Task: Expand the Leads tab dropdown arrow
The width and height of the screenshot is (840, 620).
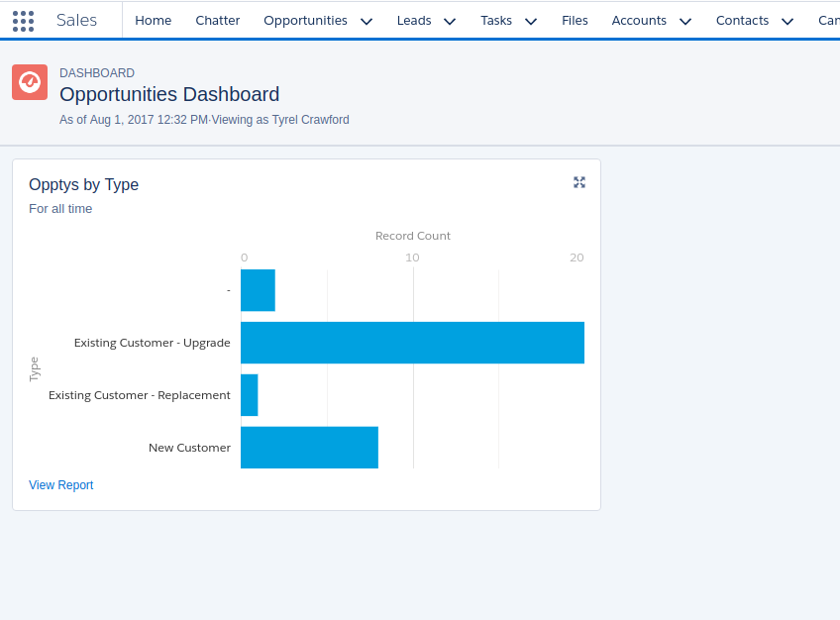Action: point(450,21)
